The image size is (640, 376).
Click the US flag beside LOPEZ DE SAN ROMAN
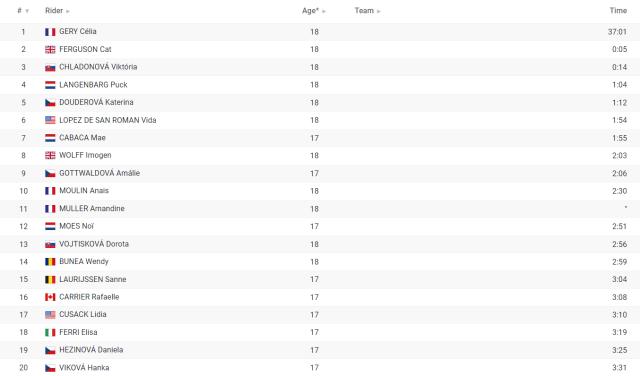[50, 120]
